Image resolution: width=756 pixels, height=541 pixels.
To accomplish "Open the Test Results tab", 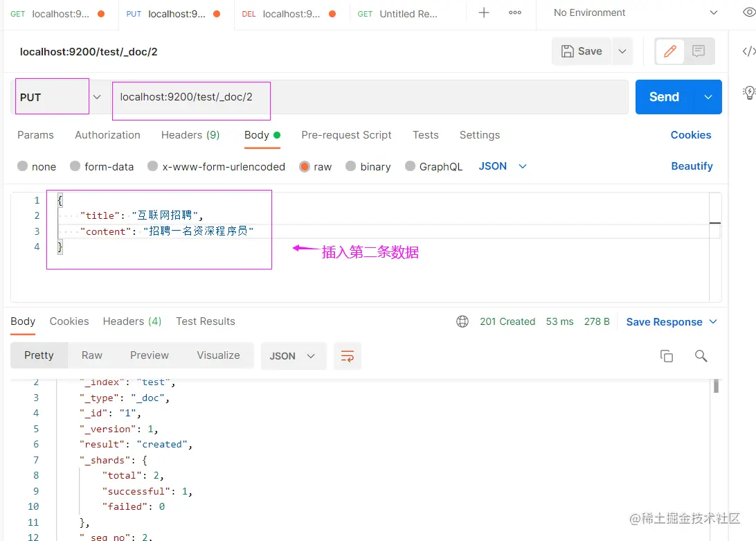I will click(x=206, y=321).
